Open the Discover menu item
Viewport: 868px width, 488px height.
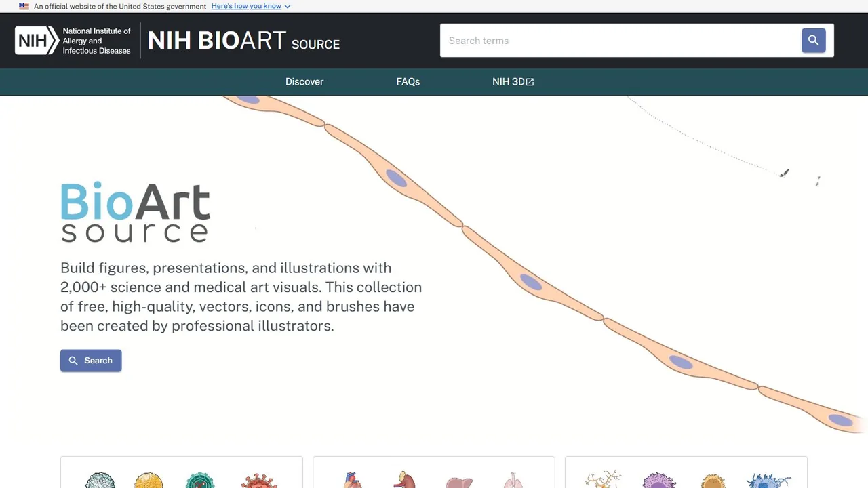pyautogui.click(x=304, y=81)
